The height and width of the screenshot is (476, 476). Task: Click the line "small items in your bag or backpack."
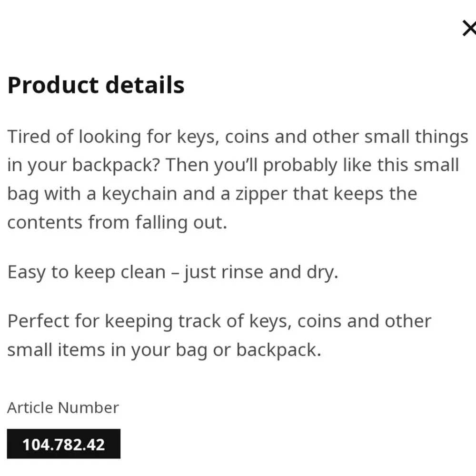(164, 350)
